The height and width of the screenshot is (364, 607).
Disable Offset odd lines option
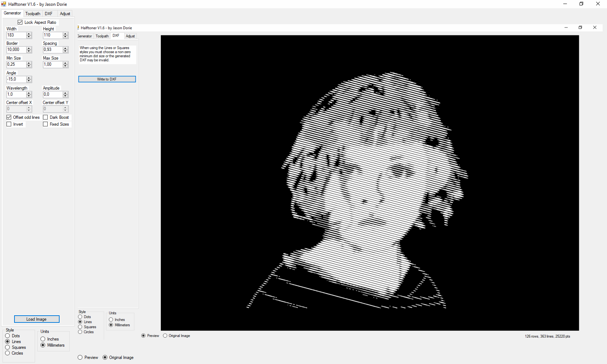[9, 117]
